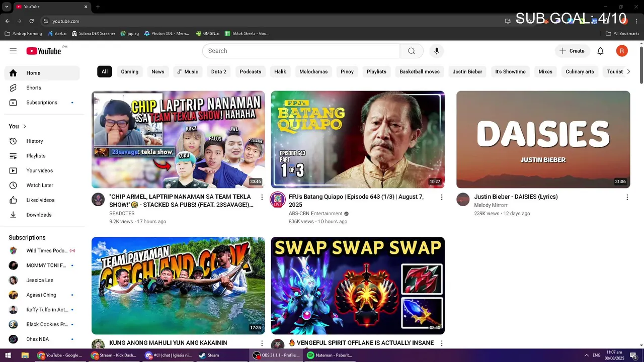Select the Culinary arts filter chip
644x362 pixels.
tap(580, 71)
